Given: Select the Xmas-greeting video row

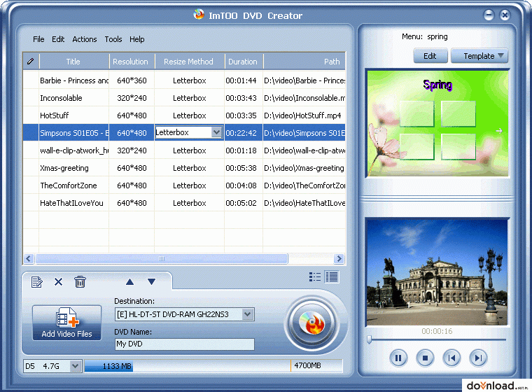Looking at the screenshot, I should point(184,168).
